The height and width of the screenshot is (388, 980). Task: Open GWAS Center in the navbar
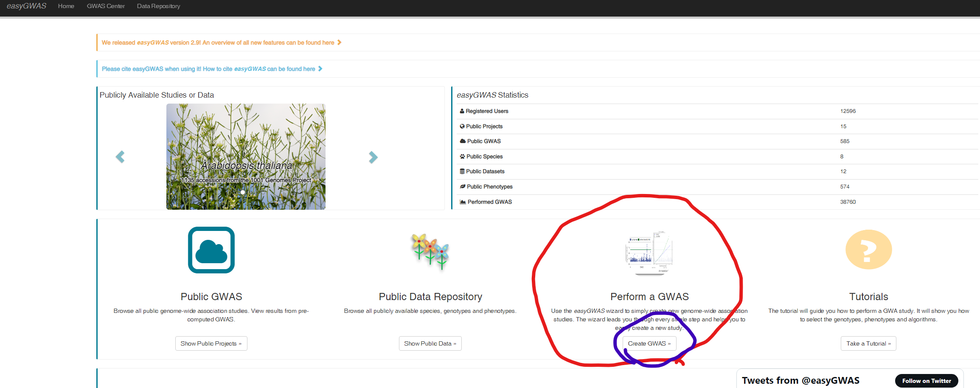point(106,6)
